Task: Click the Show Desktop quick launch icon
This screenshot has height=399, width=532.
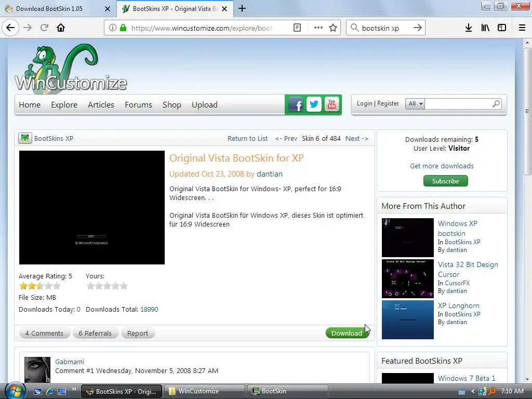Action: pos(62,391)
